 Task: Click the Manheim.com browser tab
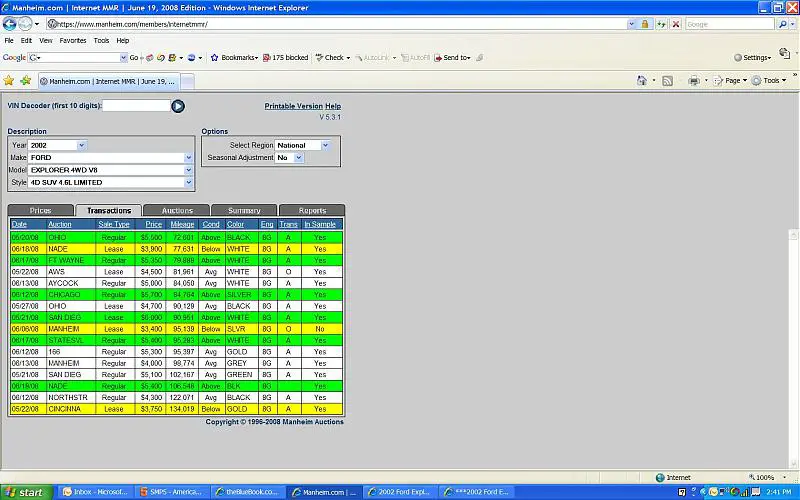pyautogui.click(x=109, y=81)
